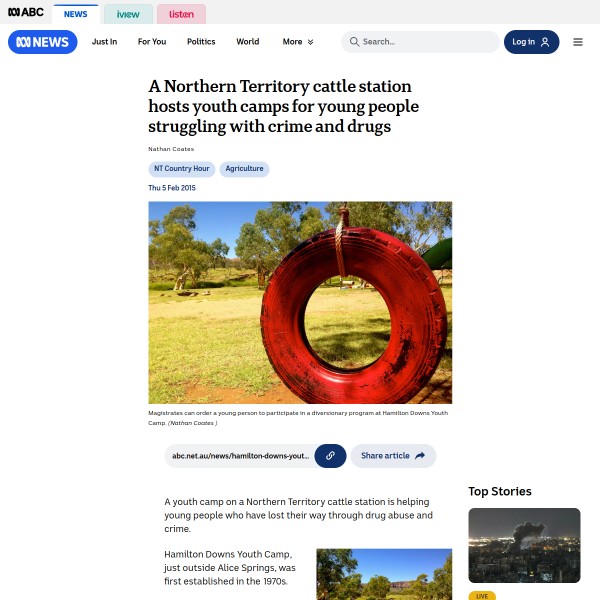Click the search magnifier icon
Image resolution: width=600 pixels, height=600 pixels.
pyautogui.click(x=354, y=42)
